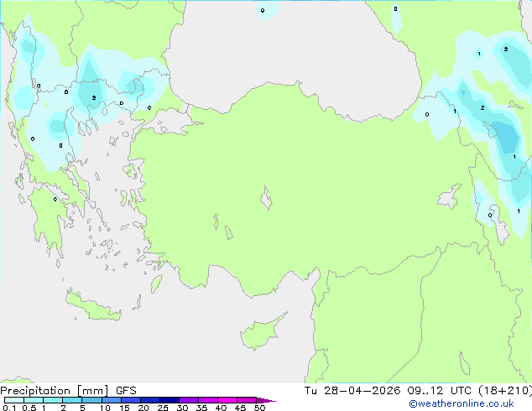
Task: Click the 30–35 mm purple legend box
Action: click(189, 400)
